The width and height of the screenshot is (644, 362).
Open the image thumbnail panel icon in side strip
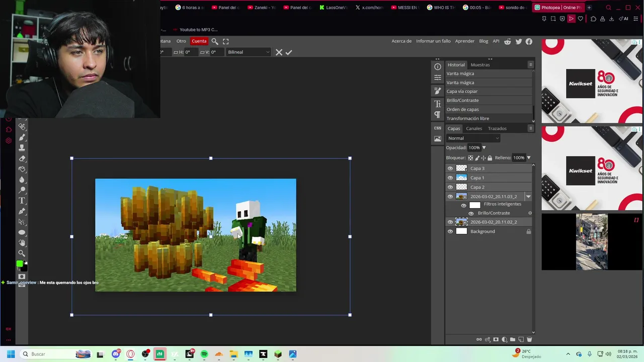438,139
